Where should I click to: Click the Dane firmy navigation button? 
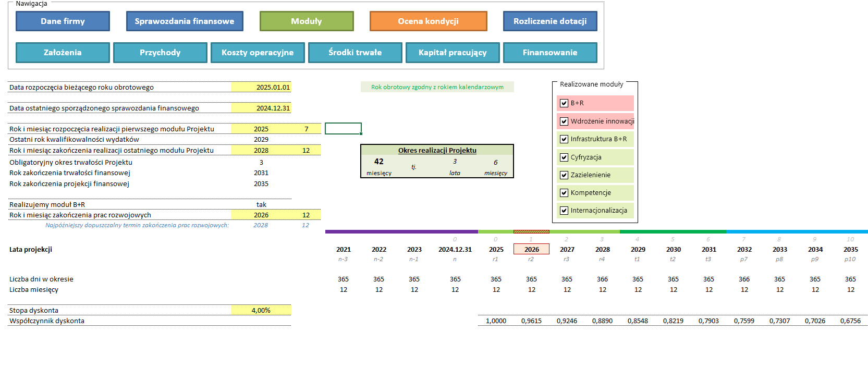[x=63, y=21]
